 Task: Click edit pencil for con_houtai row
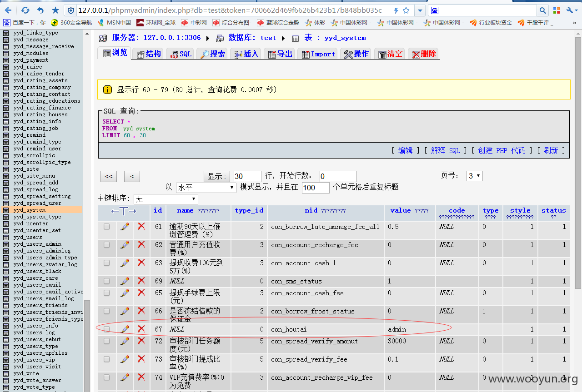[125, 329]
